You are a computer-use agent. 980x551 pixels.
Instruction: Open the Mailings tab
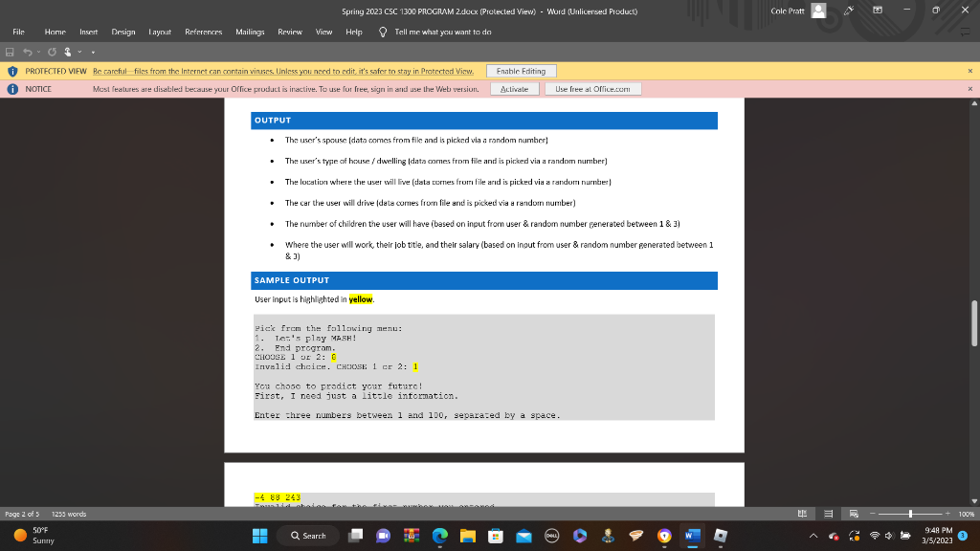pyautogui.click(x=250, y=32)
